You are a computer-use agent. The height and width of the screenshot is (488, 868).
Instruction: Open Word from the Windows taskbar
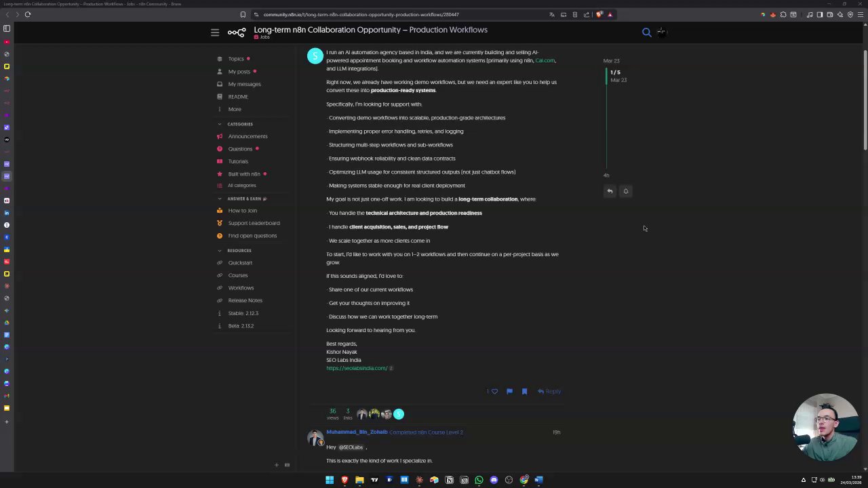[x=538, y=480]
